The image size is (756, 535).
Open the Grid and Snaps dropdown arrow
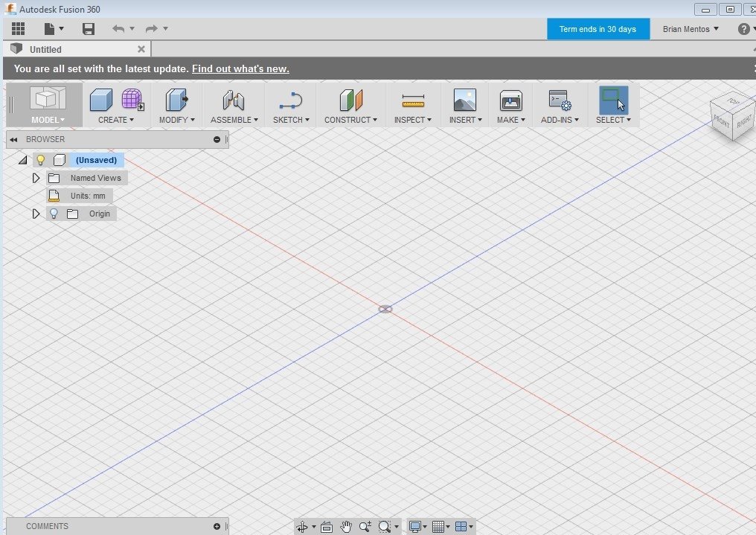(448, 527)
